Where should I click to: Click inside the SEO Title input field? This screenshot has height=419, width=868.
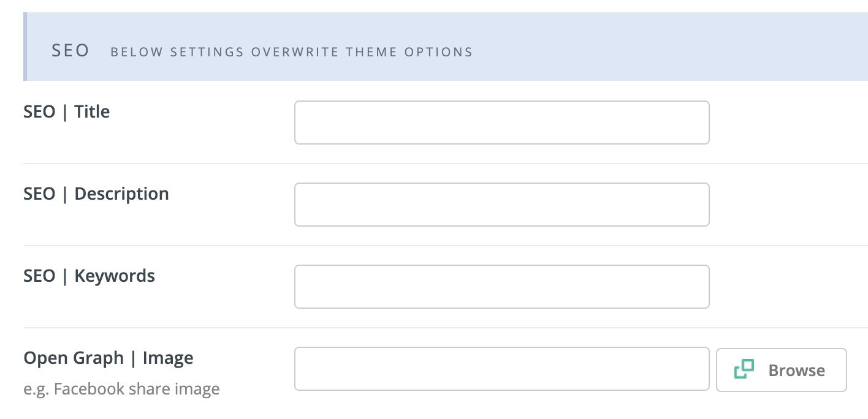501,123
